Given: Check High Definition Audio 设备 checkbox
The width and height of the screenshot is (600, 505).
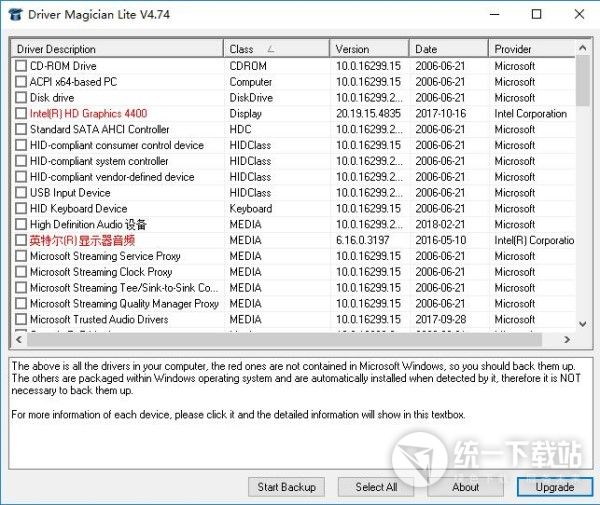Looking at the screenshot, I should [21, 224].
